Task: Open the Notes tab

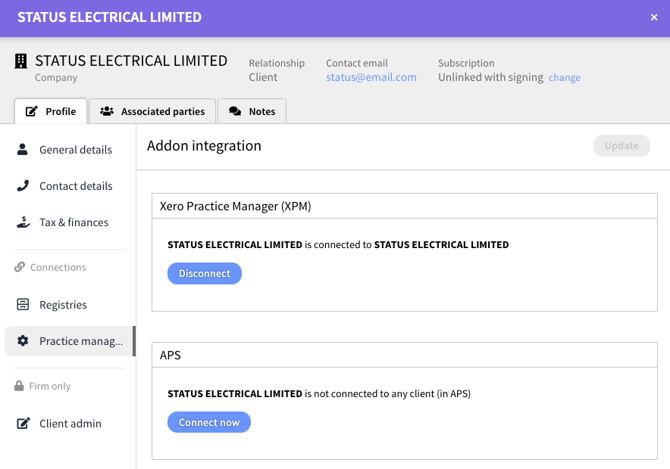Action: (251, 111)
